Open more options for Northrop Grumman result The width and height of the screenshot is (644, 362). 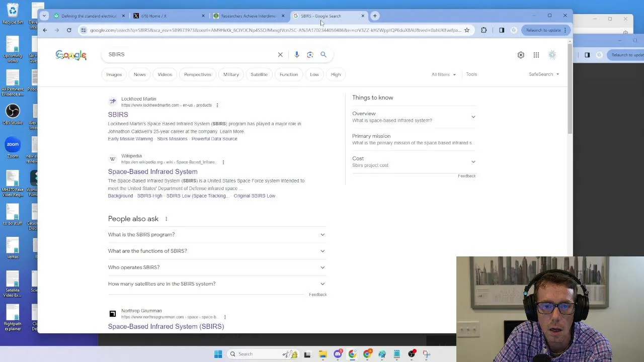pyautogui.click(x=225, y=317)
